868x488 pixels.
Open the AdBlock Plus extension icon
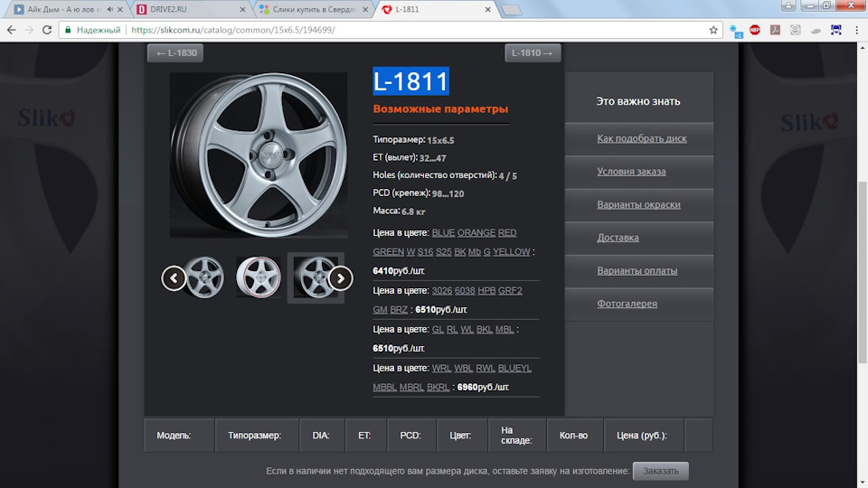(754, 30)
